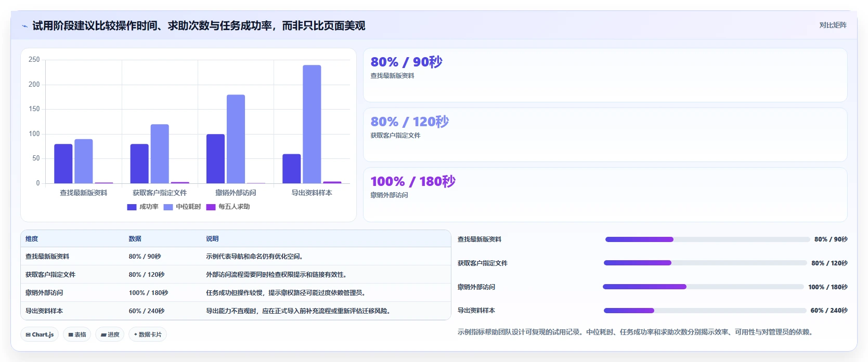This screenshot has height=362, width=868.
Task: Click the note about 撤权路径
Action: pos(286,293)
